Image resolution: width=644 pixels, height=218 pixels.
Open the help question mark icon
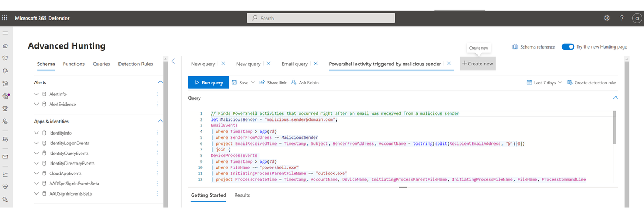tap(622, 18)
